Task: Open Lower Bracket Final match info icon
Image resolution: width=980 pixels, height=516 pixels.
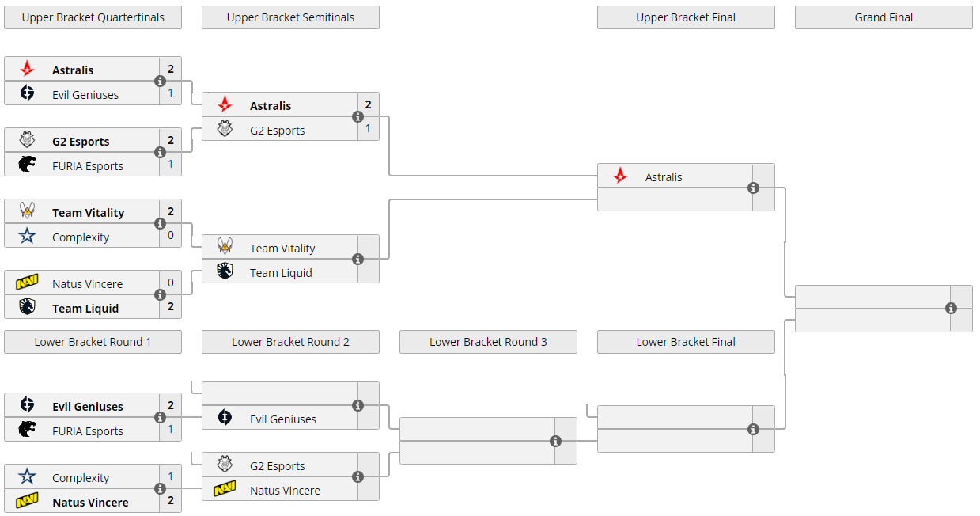Action: [753, 430]
